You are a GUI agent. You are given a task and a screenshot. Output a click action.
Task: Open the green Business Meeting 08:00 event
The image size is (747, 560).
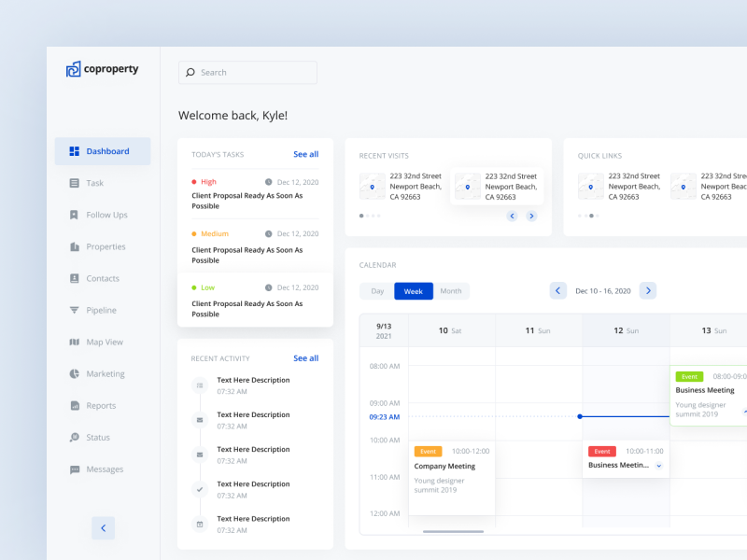[x=709, y=395]
